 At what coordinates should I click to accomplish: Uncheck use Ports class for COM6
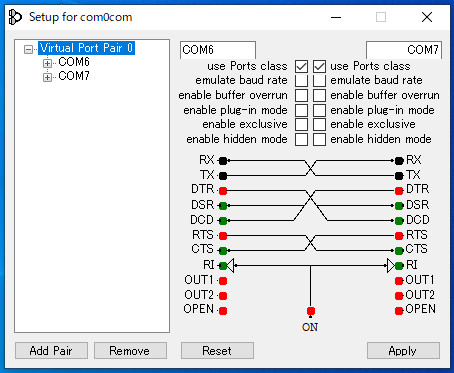click(301, 66)
